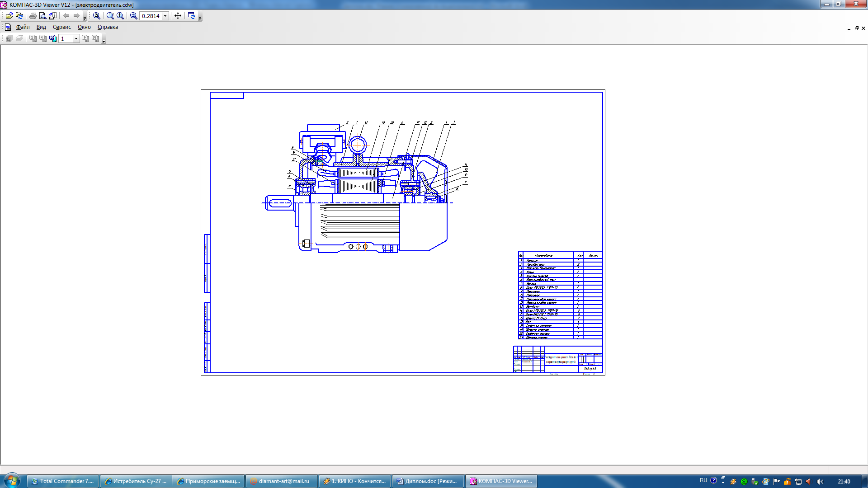Go to previous sheet icon
Viewport: 868px width, 488px height.
[43, 38]
